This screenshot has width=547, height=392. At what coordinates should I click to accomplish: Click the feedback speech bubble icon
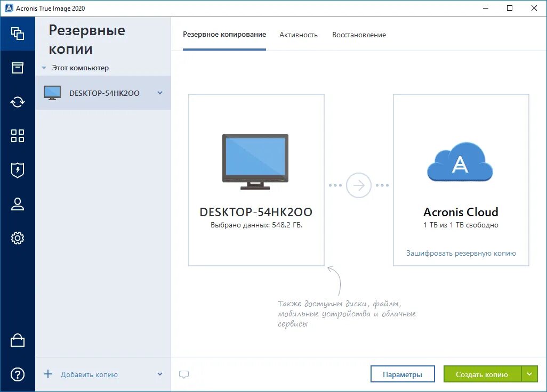tap(184, 374)
